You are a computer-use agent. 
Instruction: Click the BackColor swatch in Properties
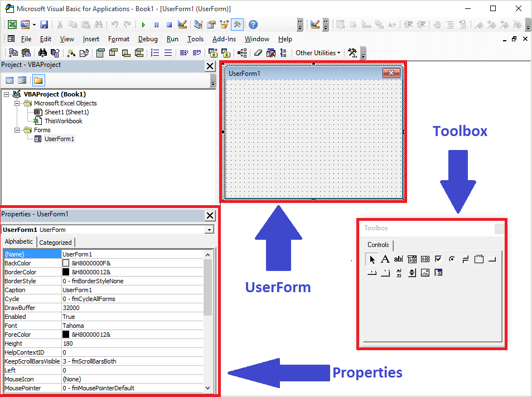pyautogui.click(x=67, y=263)
